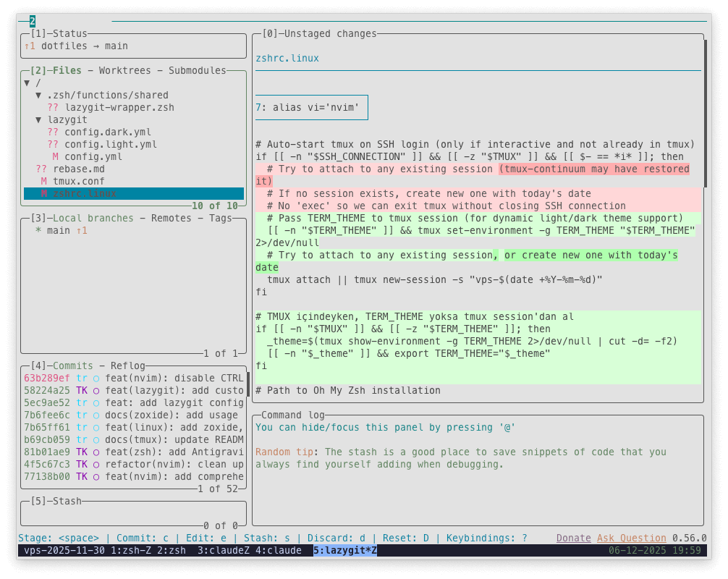This screenshot has width=728, height=579.
Task: Open the Ask Question link
Action: tap(632, 538)
